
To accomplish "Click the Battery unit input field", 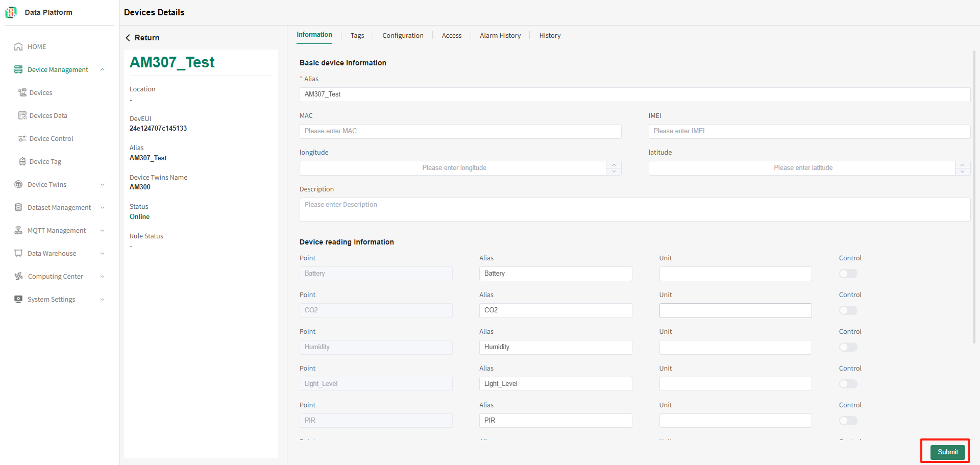I will point(736,274).
